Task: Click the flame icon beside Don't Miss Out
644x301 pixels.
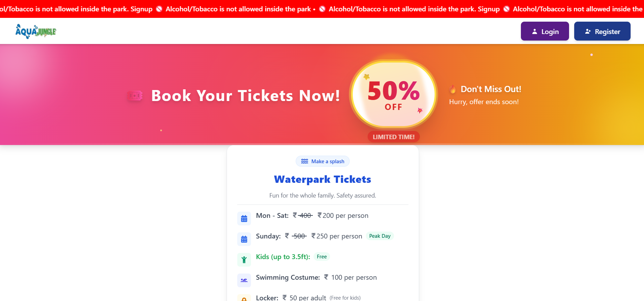Action: (x=452, y=89)
